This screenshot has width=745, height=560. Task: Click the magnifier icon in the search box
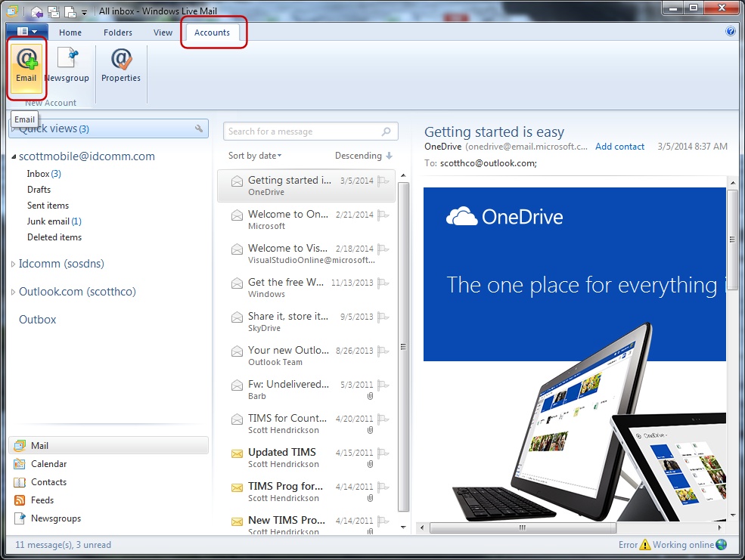[386, 131]
